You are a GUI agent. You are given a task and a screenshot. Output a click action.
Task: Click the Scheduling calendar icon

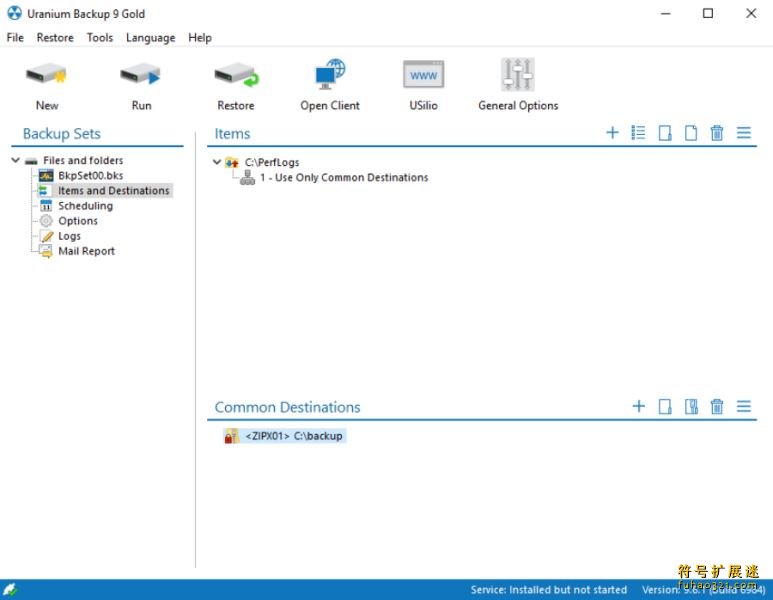pyautogui.click(x=46, y=206)
